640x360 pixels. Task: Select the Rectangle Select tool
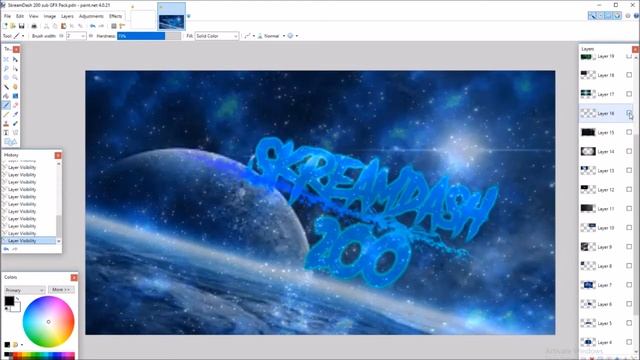click(6, 60)
